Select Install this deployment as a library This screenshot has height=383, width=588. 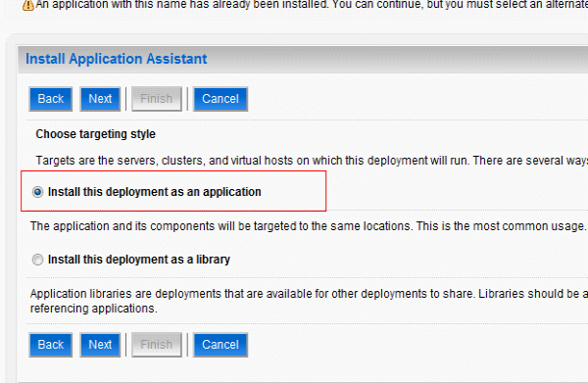pyautogui.click(x=37, y=260)
